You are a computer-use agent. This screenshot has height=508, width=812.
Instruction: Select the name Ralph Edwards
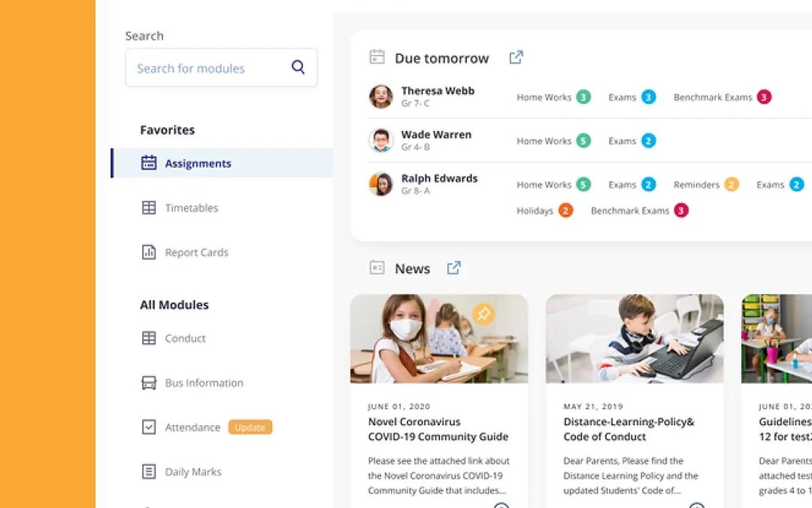439,178
